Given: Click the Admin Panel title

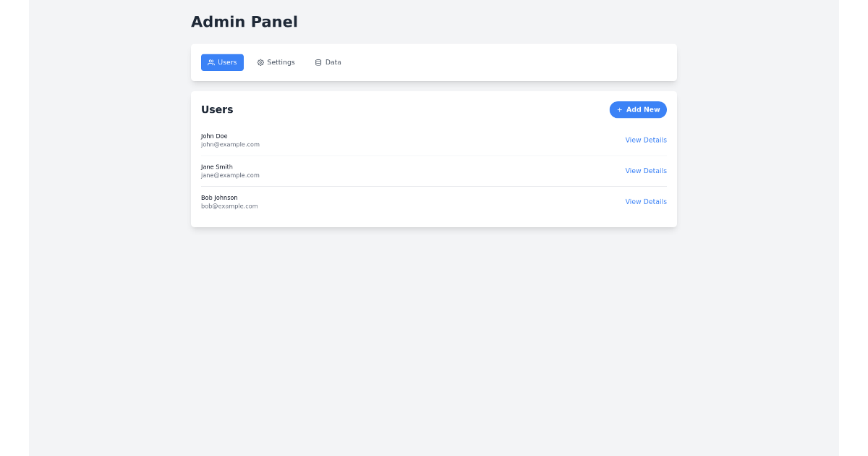Looking at the screenshot, I should (x=244, y=22).
